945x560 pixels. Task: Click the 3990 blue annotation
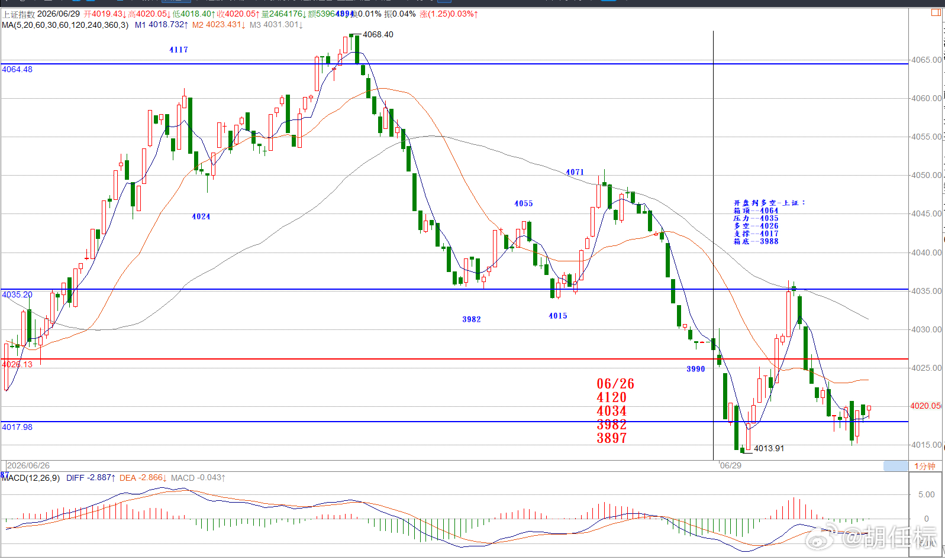click(x=696, y=369)
